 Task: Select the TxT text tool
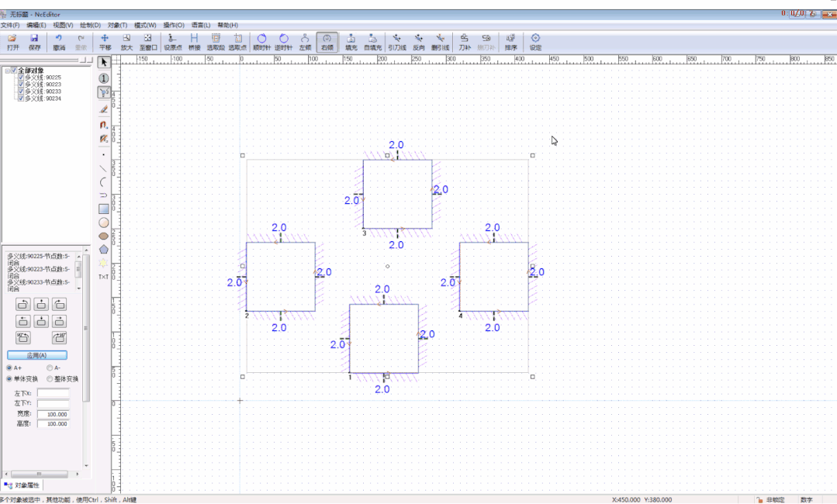tap(103, 277)
